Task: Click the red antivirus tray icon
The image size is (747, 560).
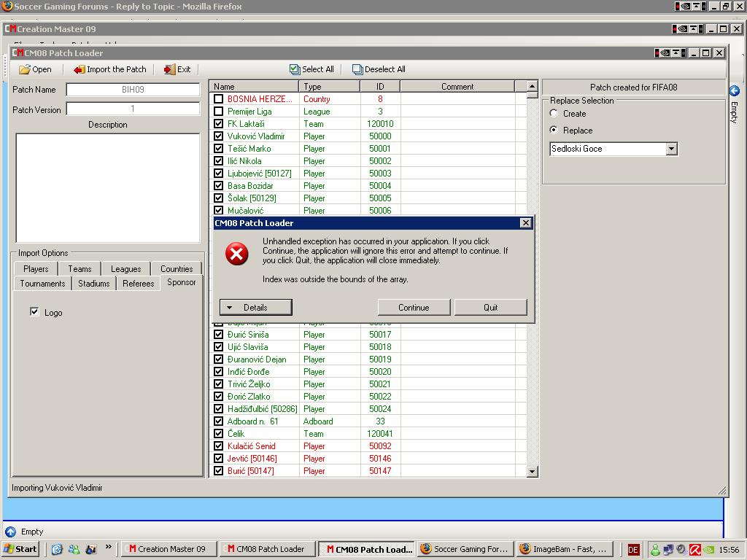Action: coord(695,550)
